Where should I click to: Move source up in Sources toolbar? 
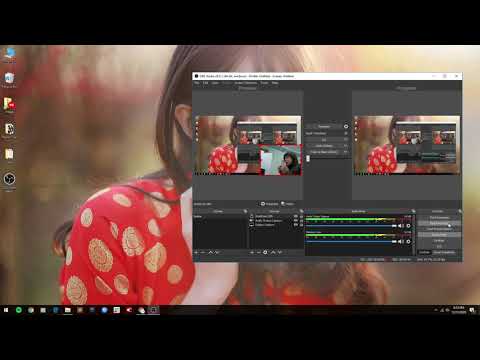tap(273, 252)
